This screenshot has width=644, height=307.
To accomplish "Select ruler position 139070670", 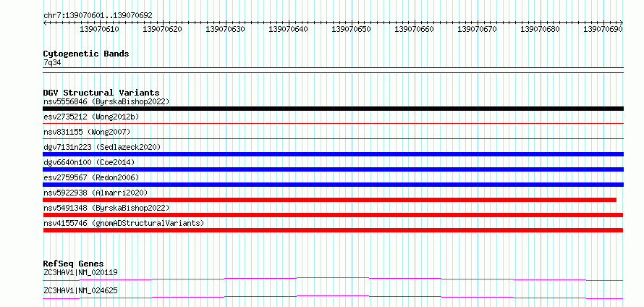I will [477, 29].
